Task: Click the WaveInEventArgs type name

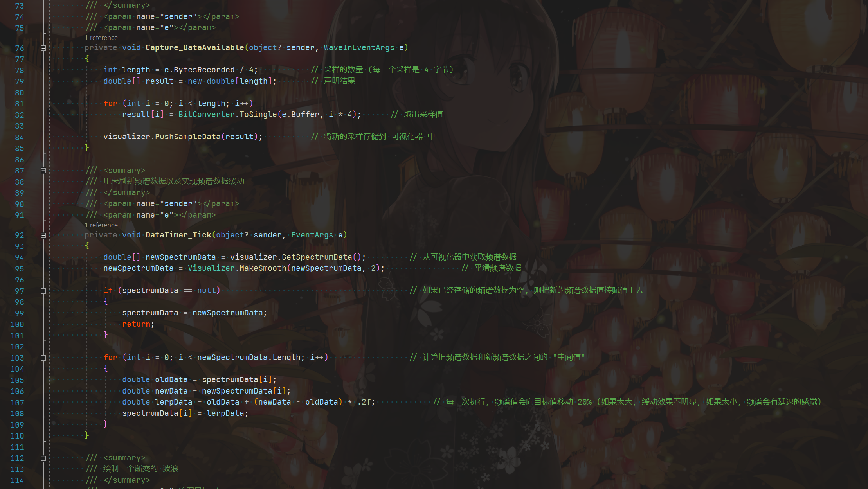Action: click(359, 48)
